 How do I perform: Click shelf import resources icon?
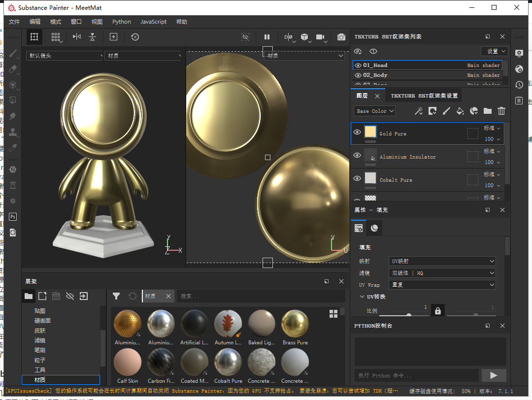(83, 296)
